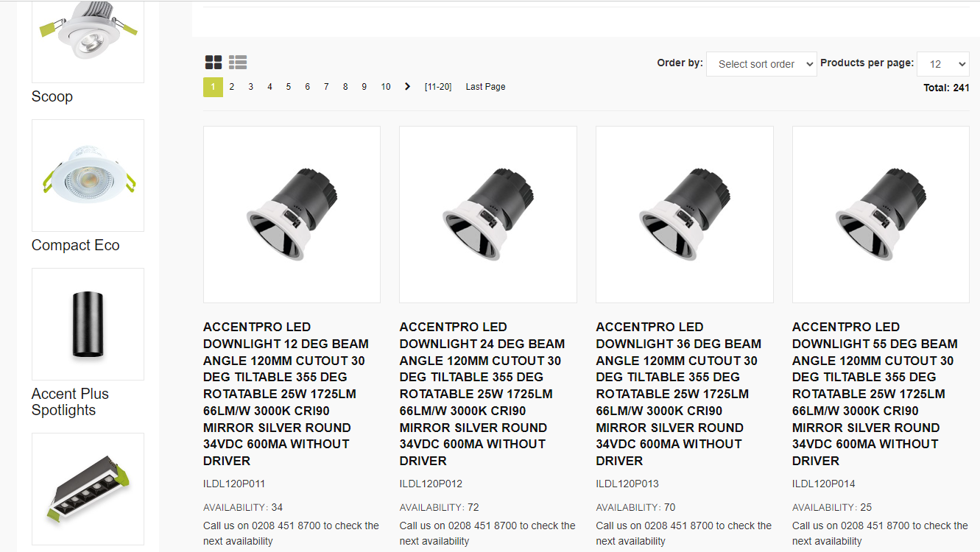Open the Order by sort dropdown
This screenshot has width=980, height=552.
(761, 64)
